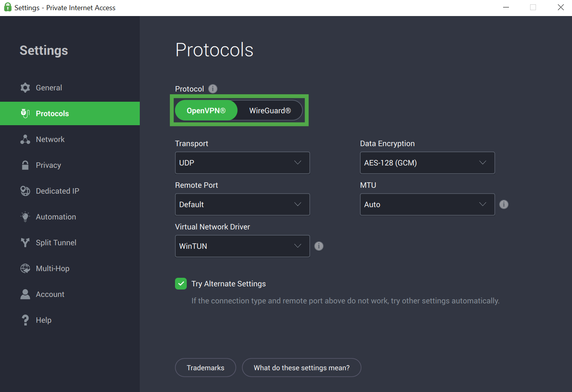The image size is (572, 392).
Task: Click the alternate settings description text
Action: click(345, 301)
